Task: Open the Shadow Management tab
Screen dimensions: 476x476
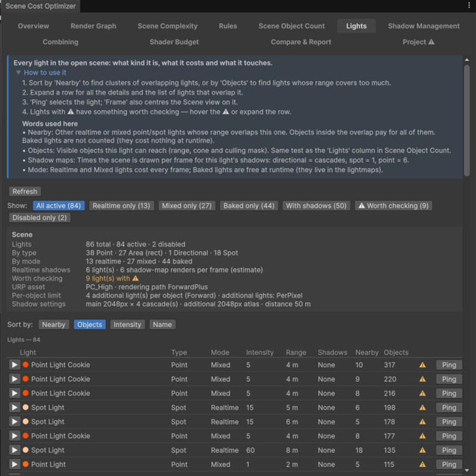Action: [x=424, y=26]
